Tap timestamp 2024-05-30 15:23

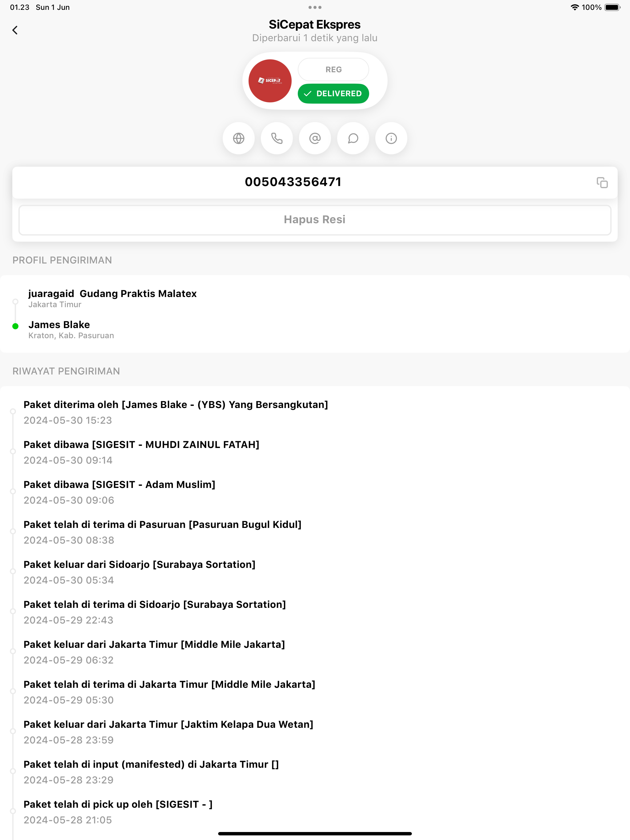click(x=68, y=420)
